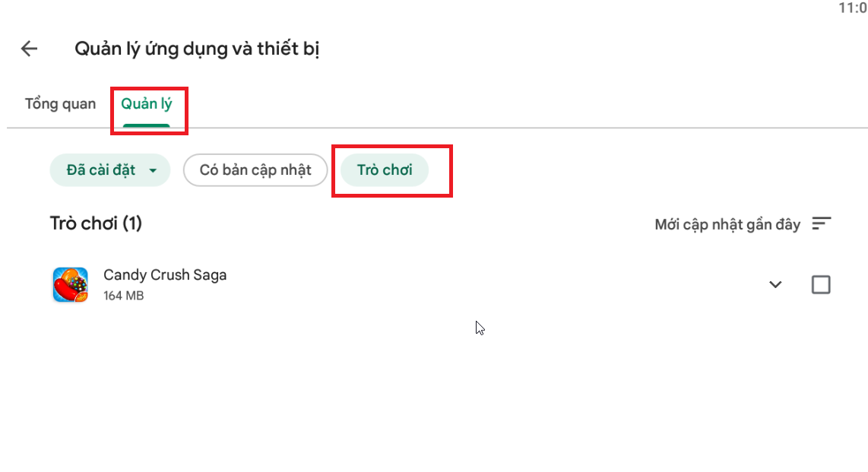Enable the Có bản cập nhật filter
The height and width of the screenshot is (472, 868).
click(255, 170)
